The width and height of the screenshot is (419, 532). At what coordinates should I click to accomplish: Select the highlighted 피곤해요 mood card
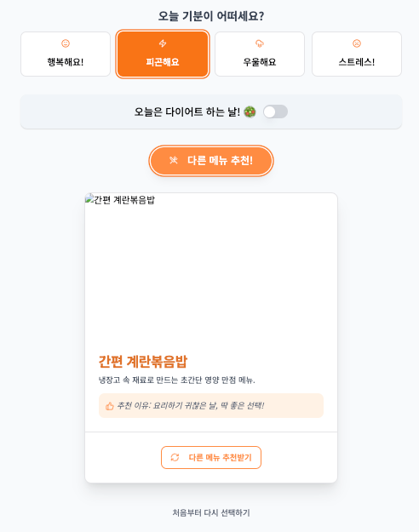click(x=163, y=54)
